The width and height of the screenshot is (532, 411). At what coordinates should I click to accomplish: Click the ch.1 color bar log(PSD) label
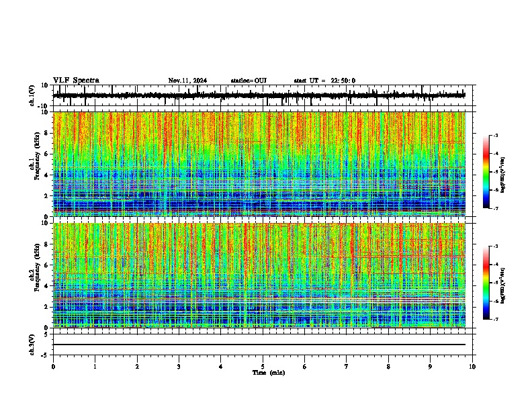(502, 175)
